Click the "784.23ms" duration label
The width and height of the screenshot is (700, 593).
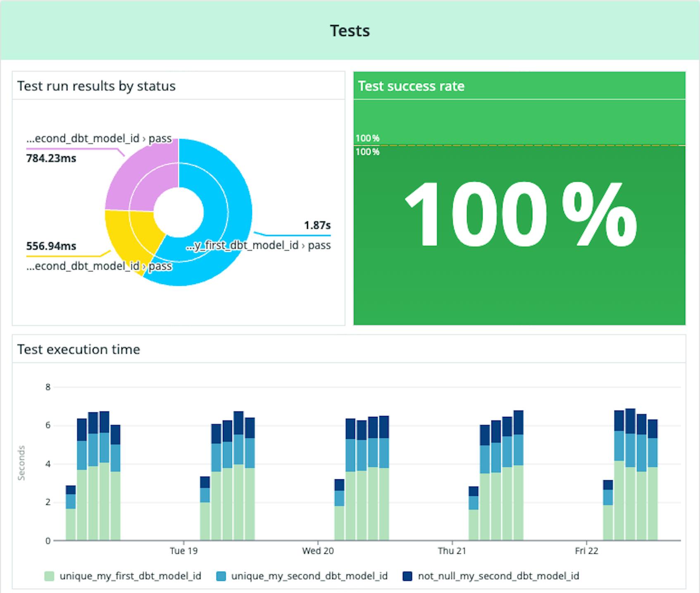click(x=50, y=158)
